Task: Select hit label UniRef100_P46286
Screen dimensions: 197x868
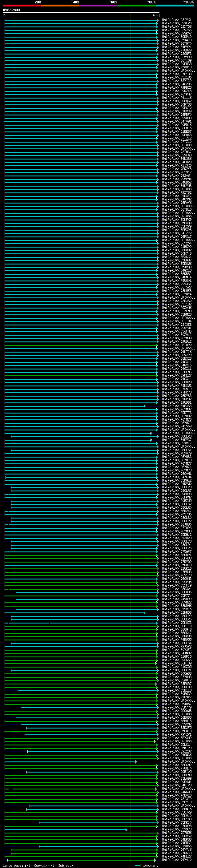Action: coord(176,84)
